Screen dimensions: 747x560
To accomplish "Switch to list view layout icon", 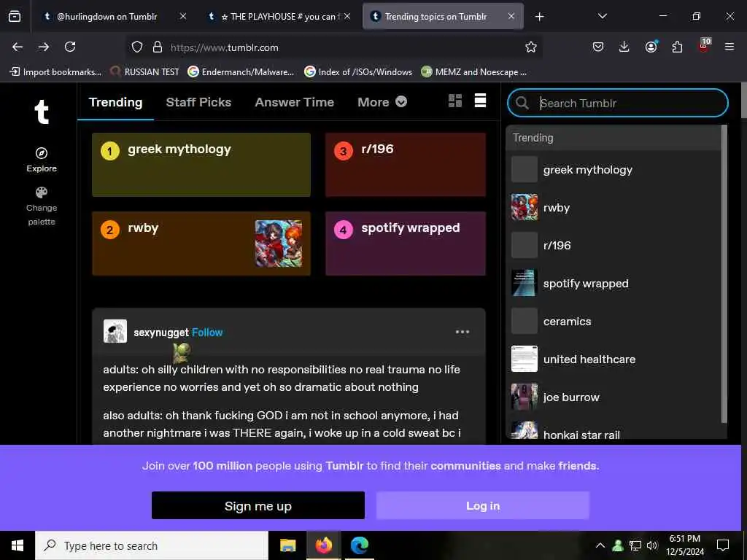I will pos(480,101).
